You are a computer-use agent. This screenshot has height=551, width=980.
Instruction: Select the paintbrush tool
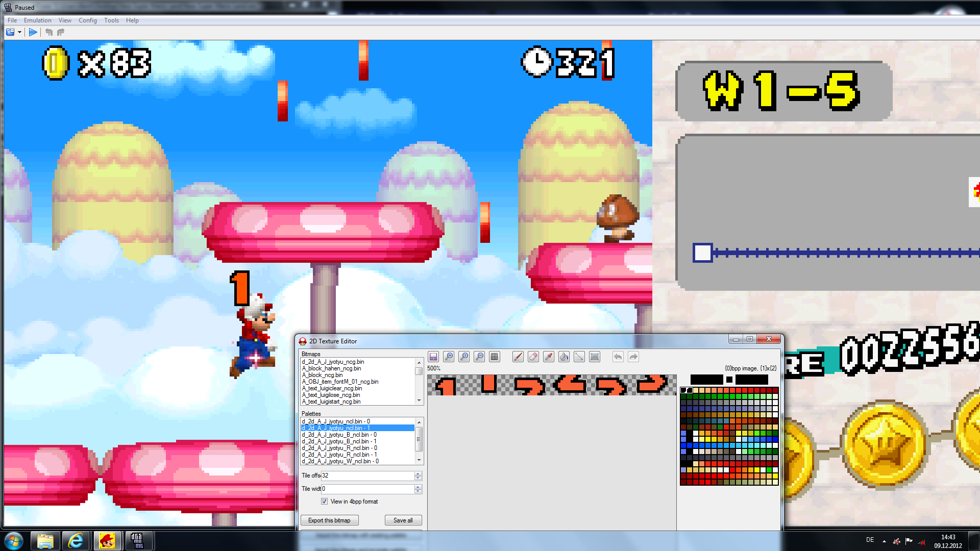(x=518, y=357)
